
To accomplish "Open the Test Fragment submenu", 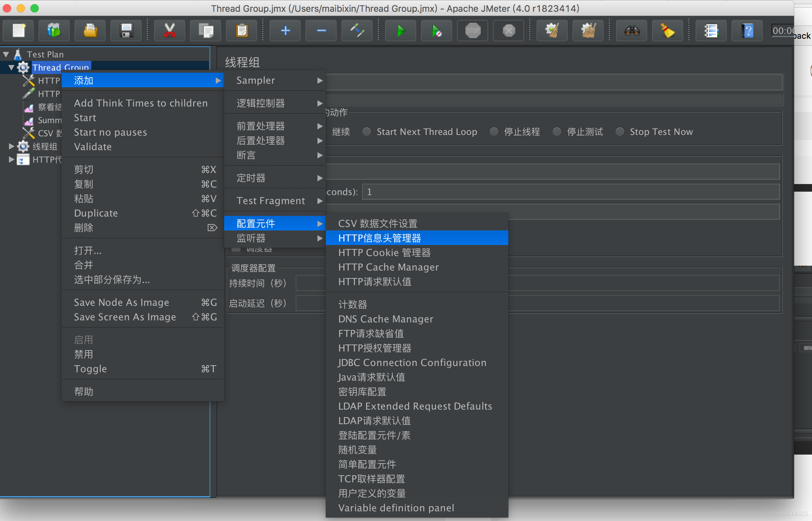I will click(x=275, y=201).
